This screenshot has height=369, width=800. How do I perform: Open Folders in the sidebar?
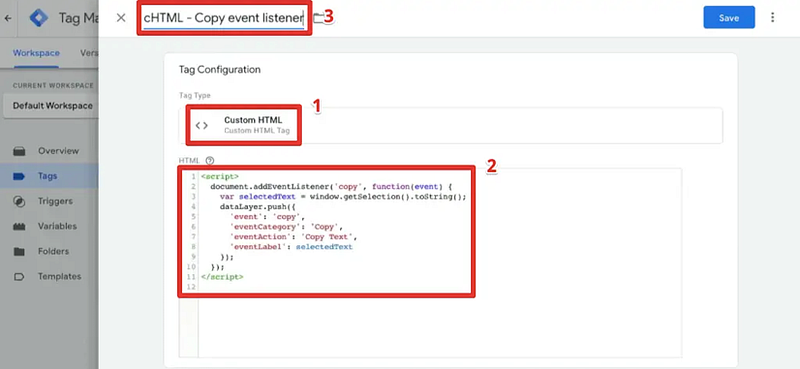(x=53, y=251)
